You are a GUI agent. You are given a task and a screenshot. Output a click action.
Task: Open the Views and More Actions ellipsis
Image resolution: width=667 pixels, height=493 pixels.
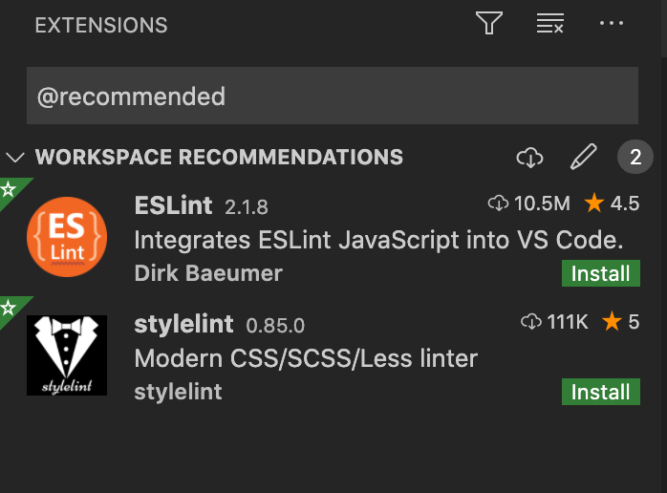[x=611, y=23]
